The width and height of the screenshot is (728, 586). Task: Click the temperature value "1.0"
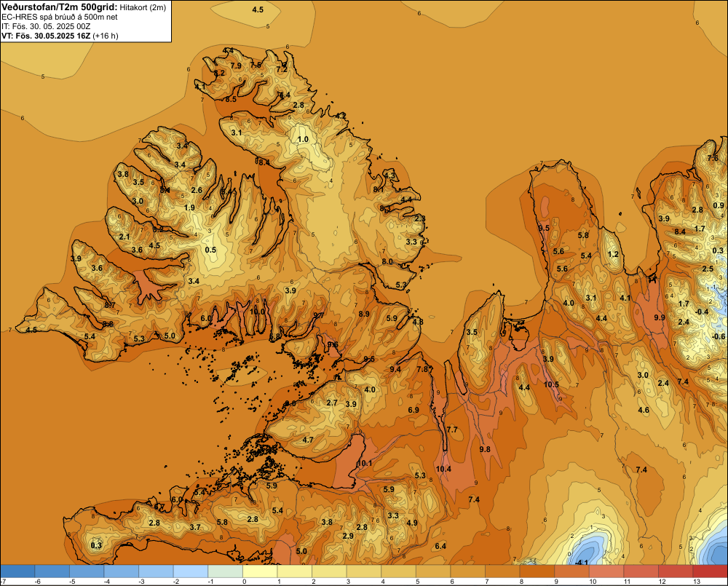pyautogui.click(x=303, y=139)
